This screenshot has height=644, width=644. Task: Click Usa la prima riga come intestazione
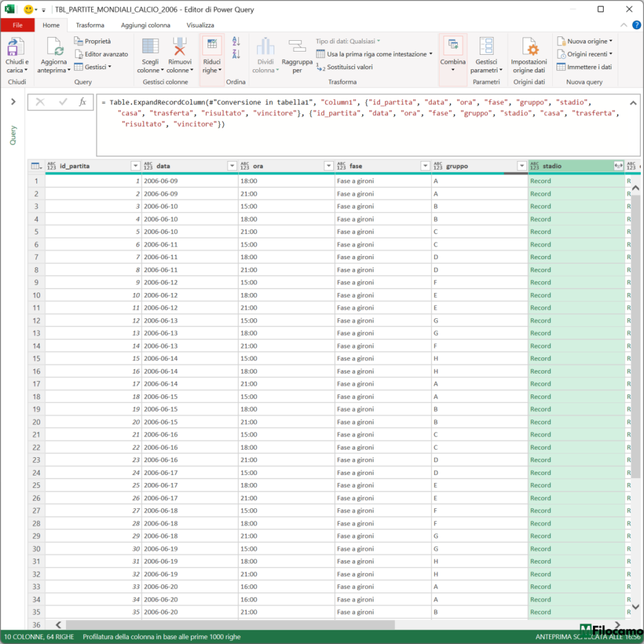click(374, 54)
